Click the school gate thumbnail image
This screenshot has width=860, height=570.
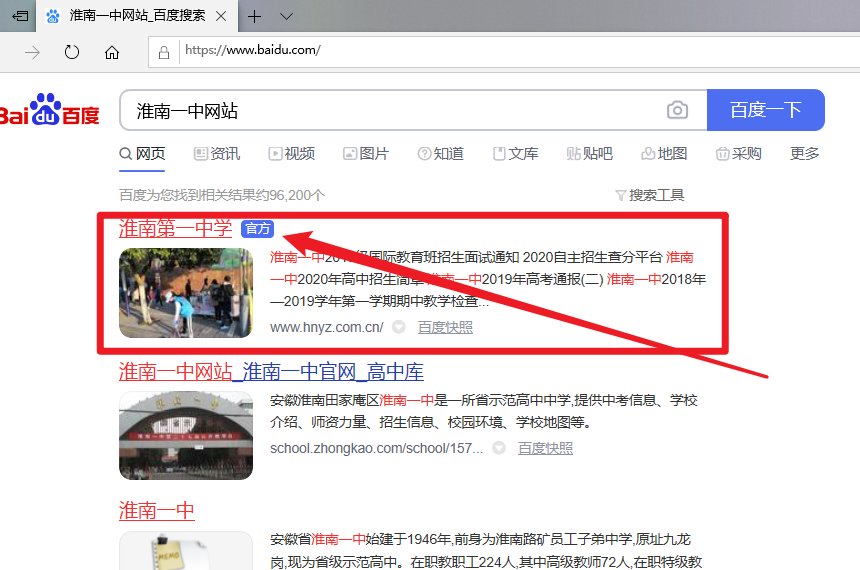pos(186,436)
